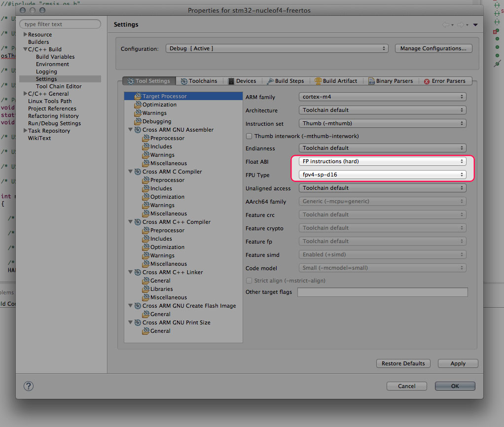The width and height of the screenshot is (504, 427).
Task: Toggle Thumb interwork (-mthumb-interwork) checkbox
Action: [249, 136]
